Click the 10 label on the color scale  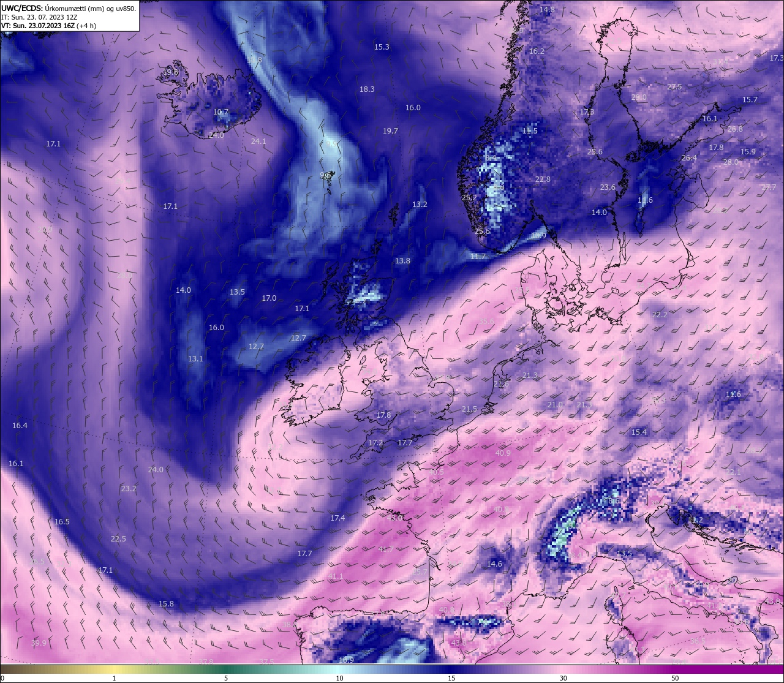(339, 678)
